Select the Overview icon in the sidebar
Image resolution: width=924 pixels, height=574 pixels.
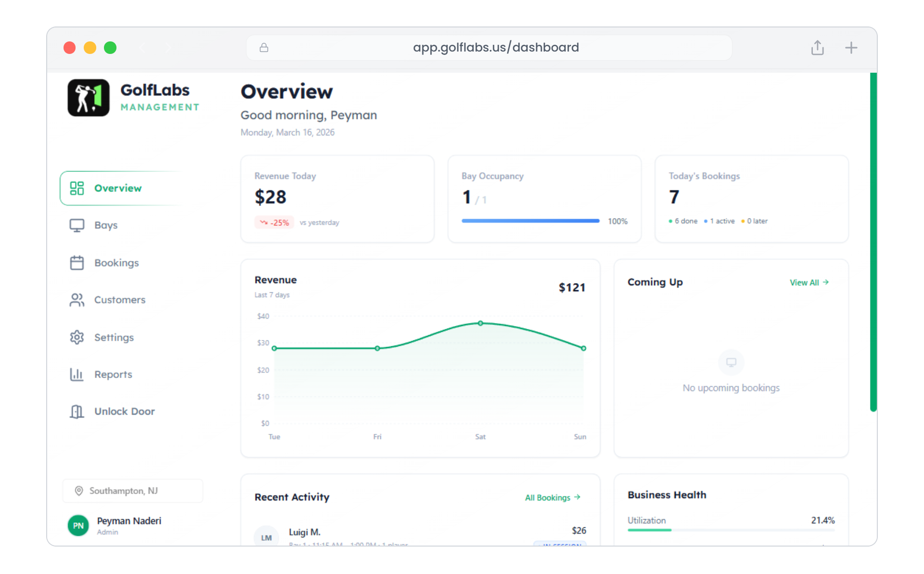pyautogui.click(x=77, y=188)
